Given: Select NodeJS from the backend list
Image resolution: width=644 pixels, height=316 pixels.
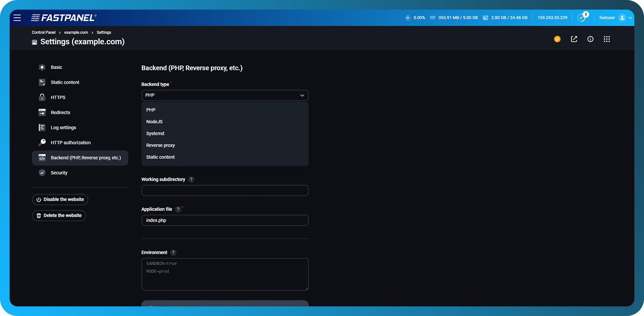Looking at the screenshot, I should [x=153, y=122].
